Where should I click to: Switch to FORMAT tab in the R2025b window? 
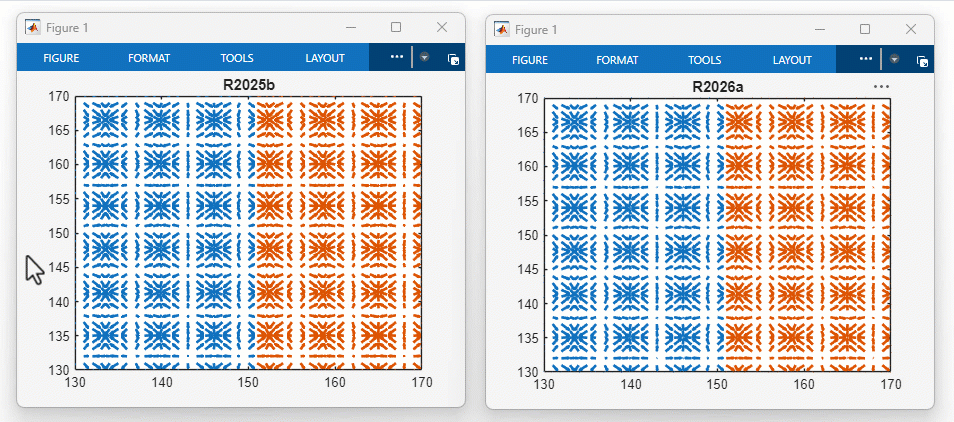[149, 58]
